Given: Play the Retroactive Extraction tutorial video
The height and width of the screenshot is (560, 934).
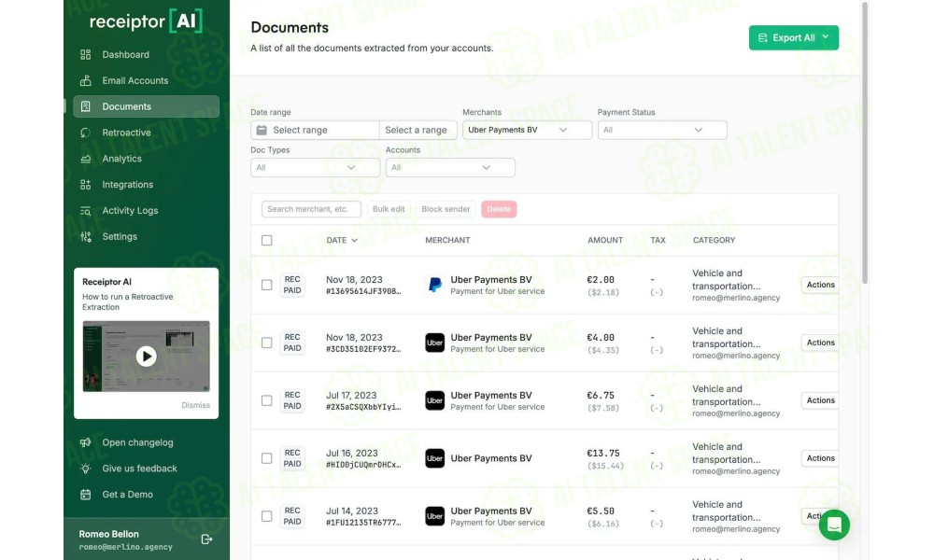Looking at the screenshot, I should [x=146, y=357].
